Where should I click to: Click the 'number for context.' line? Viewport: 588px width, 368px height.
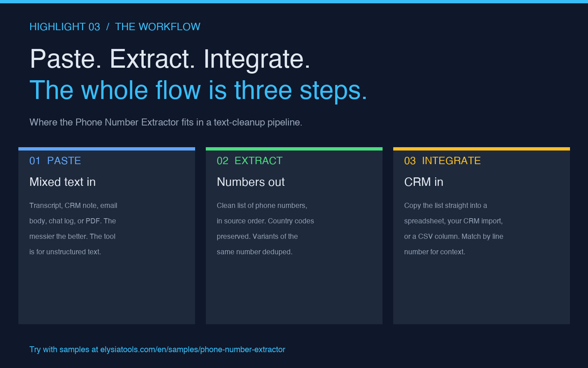tap(435, 252)
